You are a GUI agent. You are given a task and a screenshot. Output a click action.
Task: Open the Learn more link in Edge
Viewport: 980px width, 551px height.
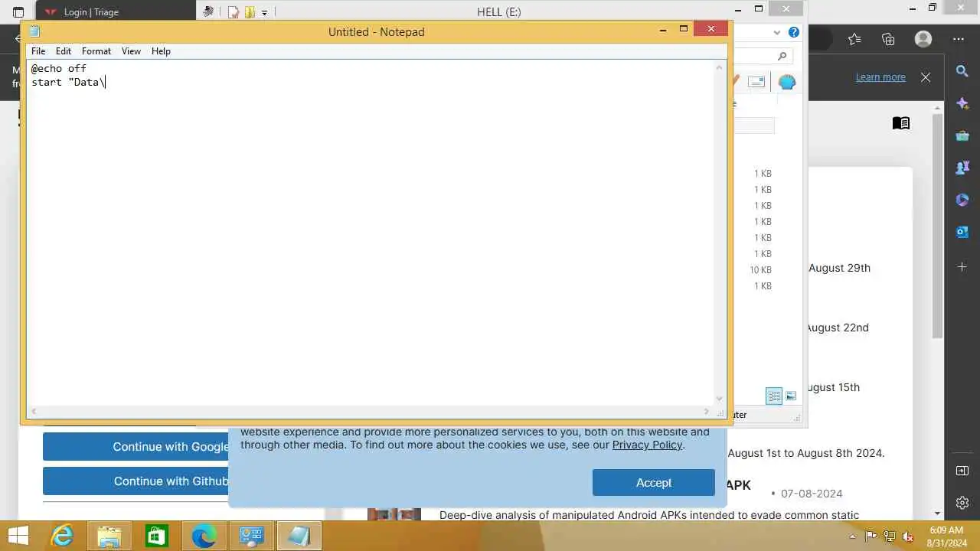click(880, 77)
